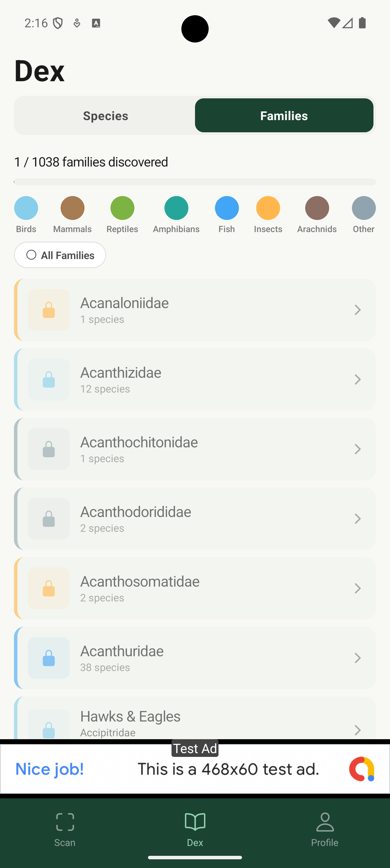390x868 pixels.
Task: Open the Acanaloniidae family entry
Action: (x=202, y=310)
